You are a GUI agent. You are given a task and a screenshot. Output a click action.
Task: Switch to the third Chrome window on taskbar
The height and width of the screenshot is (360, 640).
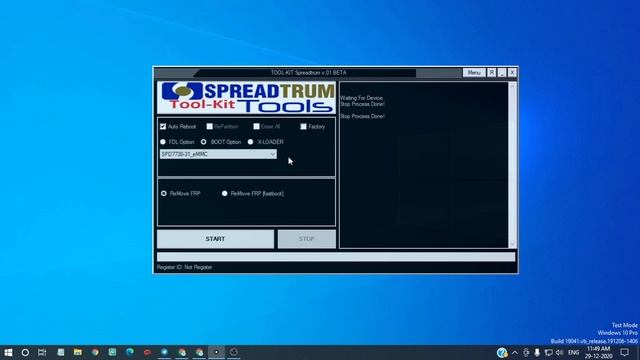[199, 352]
